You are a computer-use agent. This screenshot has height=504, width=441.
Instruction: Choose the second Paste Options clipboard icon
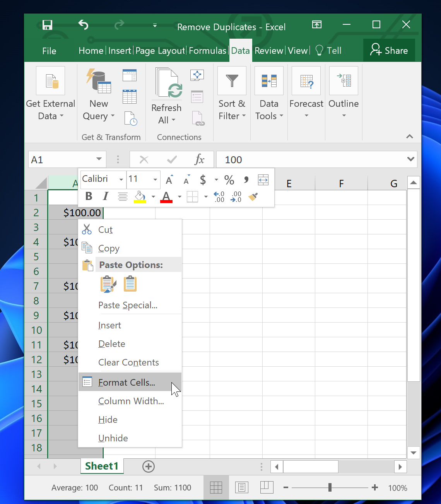(130, 283)
